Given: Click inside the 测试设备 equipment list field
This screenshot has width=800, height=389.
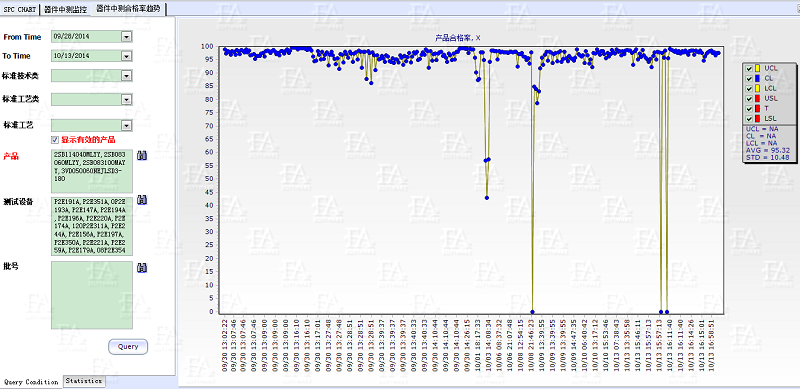Looking at the screenshot, I should tap(92, 226).
